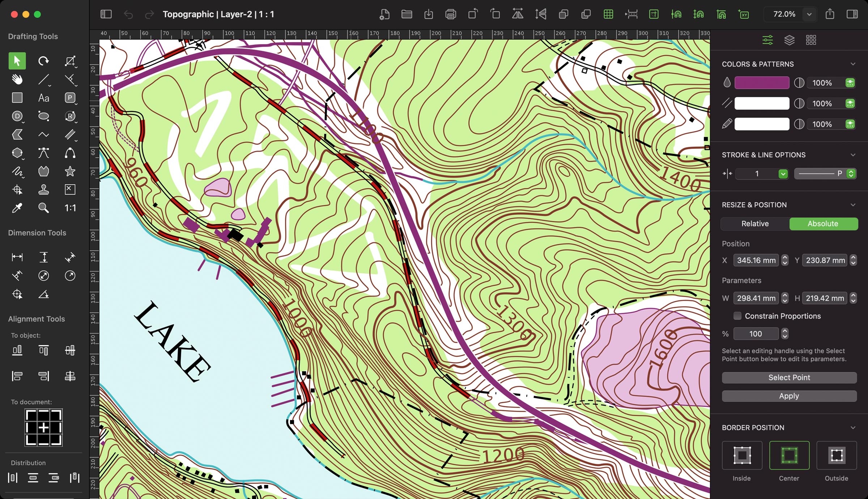
Task: Open the zoom percentage dropdown
Action: [809, 14]
